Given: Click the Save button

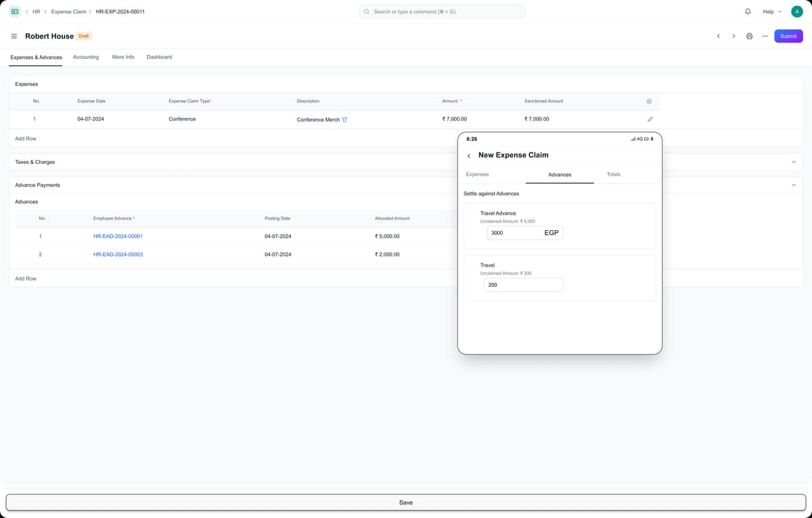Looking at the screenshot, I should pyautogui.click(x=406, y=502).
